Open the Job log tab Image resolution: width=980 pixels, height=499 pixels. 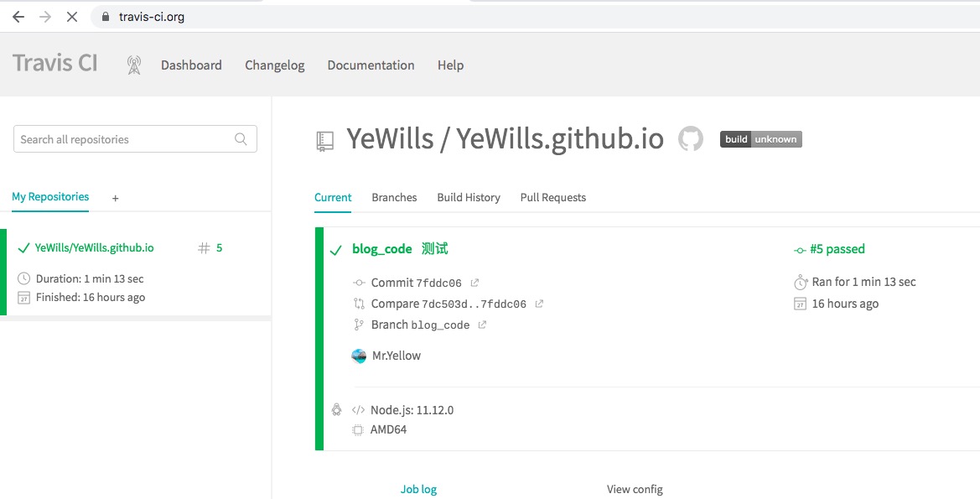pos(419,490)
